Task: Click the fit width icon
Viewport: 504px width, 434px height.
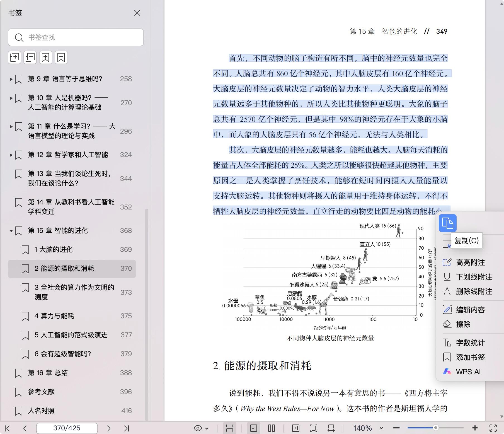Action: click(x=331, y=428)
